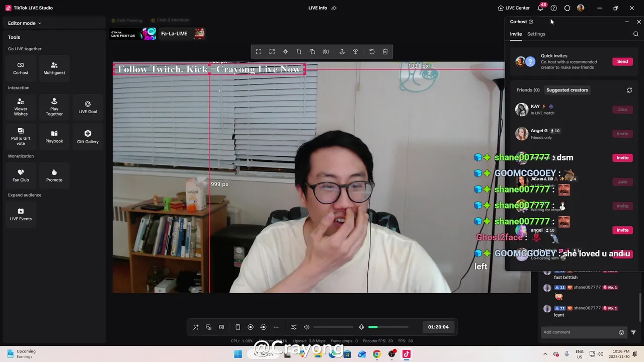Adjust the speaker volume slider
This screenshot has height=362, width=644.
pyautogui.click(x=333, y=327)
